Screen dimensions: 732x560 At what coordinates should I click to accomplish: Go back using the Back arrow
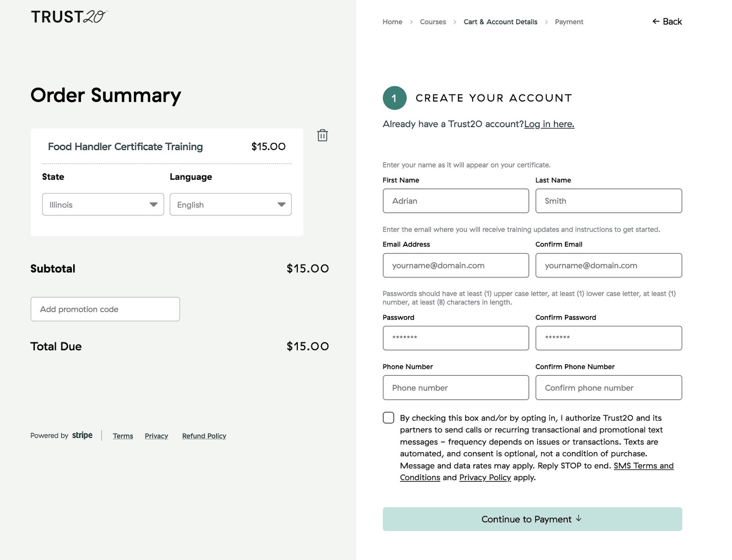(x=667, y=21)
